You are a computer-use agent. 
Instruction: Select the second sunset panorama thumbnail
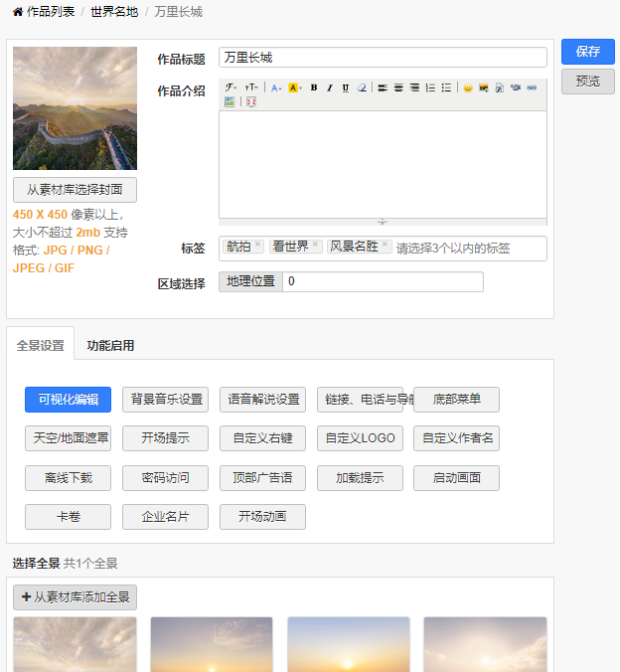click(212, 644)
